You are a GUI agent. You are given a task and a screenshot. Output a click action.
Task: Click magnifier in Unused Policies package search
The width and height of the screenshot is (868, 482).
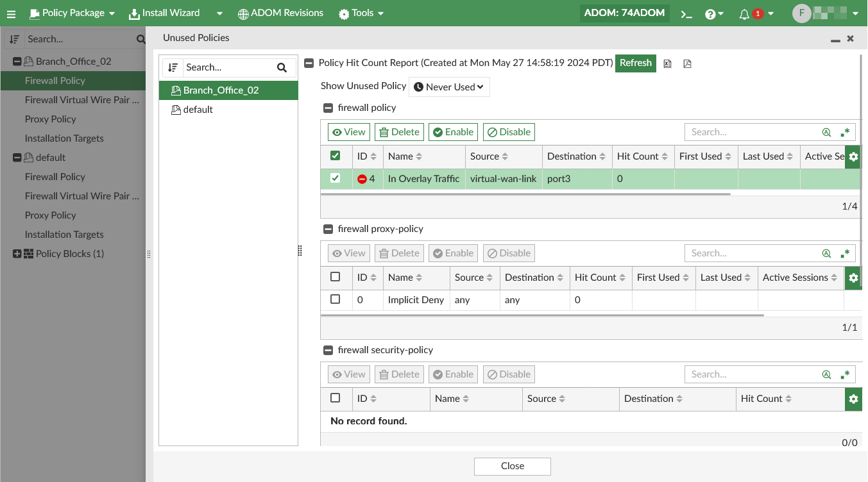[x=282, y=67]
